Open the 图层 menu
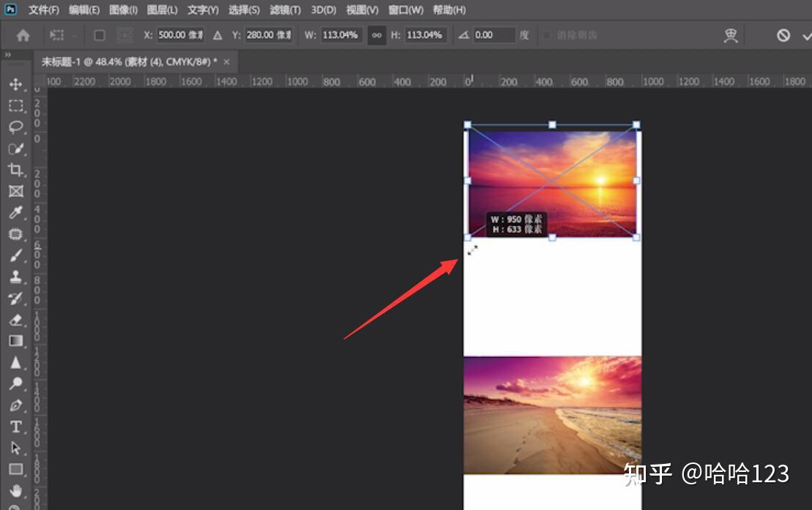 (x=160, y=10)
